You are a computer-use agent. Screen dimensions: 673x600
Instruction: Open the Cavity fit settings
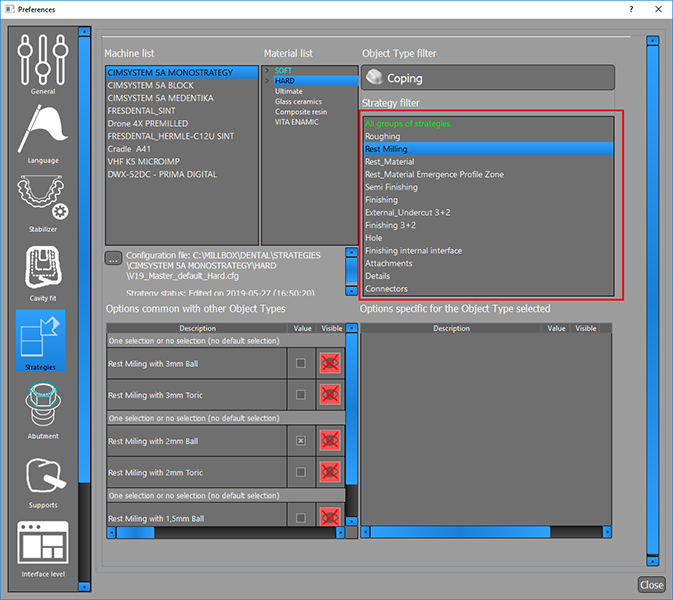(42, 273)
